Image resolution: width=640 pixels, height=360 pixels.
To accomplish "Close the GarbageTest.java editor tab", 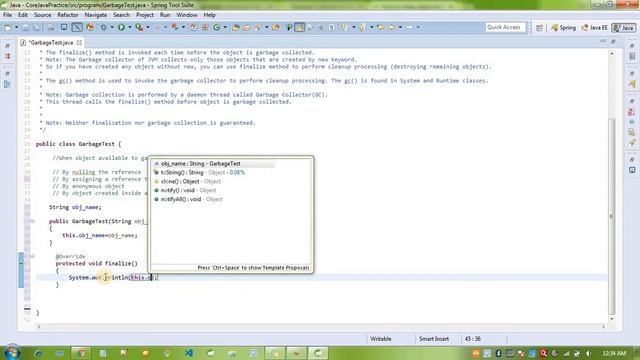I will [79, 42].
